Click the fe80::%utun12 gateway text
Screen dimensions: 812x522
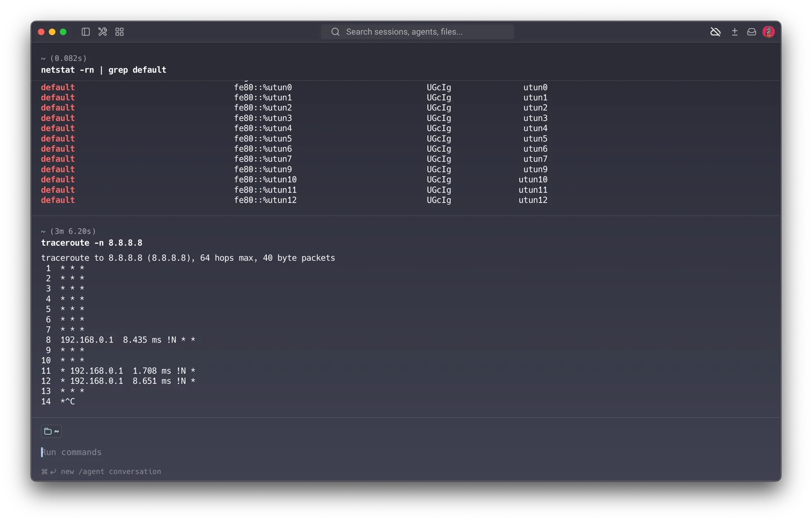pos(265,200)
